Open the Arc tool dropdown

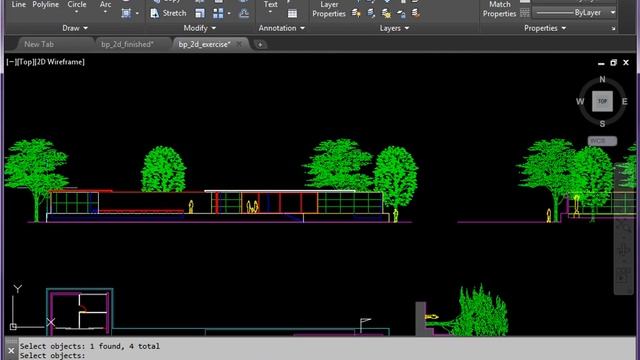(x=105, y=12)
